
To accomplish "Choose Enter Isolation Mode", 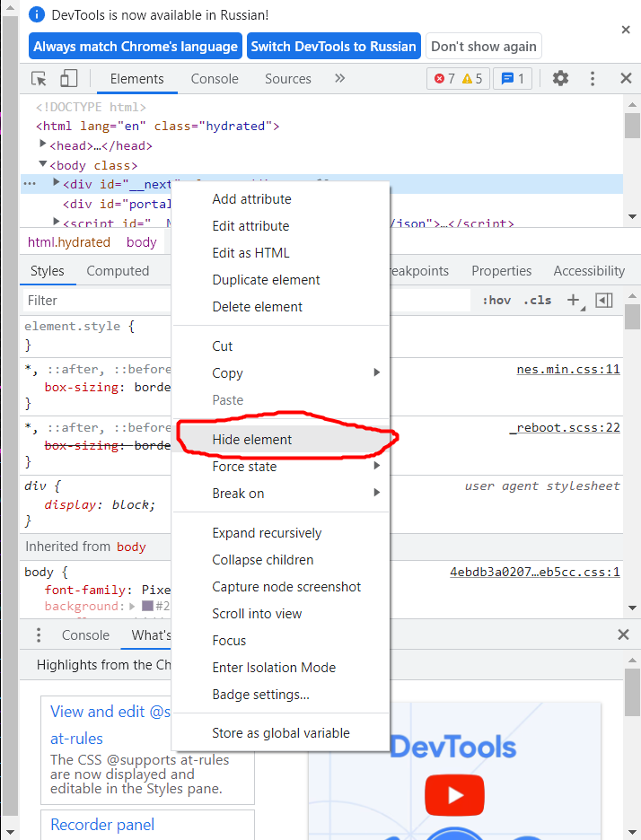I will [x=281, y=668].
